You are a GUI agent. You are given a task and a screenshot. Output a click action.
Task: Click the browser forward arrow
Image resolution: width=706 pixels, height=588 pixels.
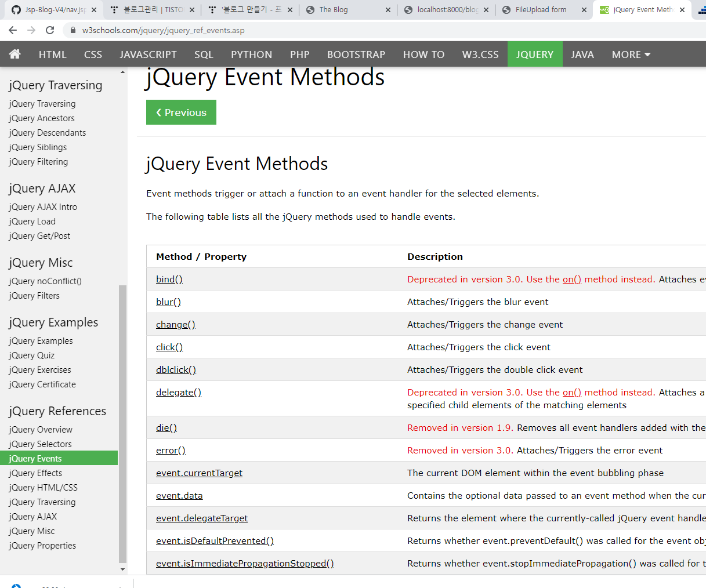click(31, 30)
